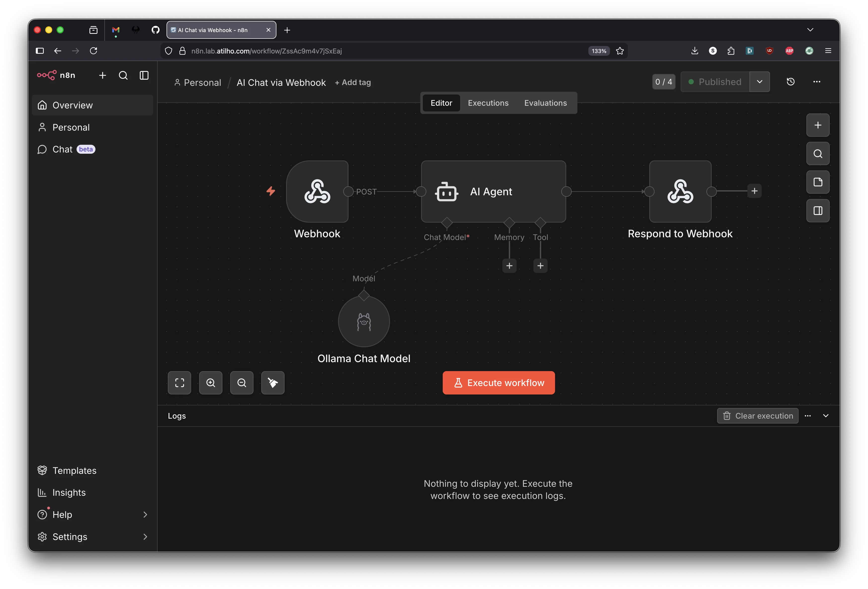Switch to the Executions tab
This screenshot has width=868, height=589.
pos(488,103)
